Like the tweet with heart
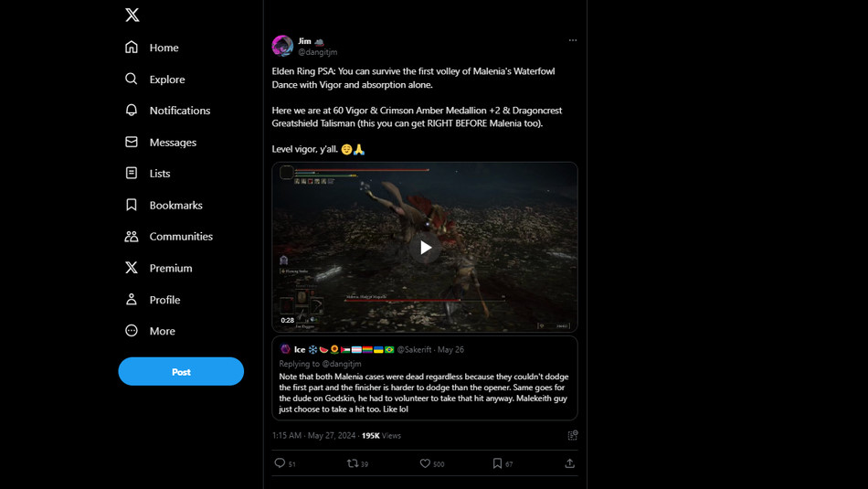 click(425, 463)
